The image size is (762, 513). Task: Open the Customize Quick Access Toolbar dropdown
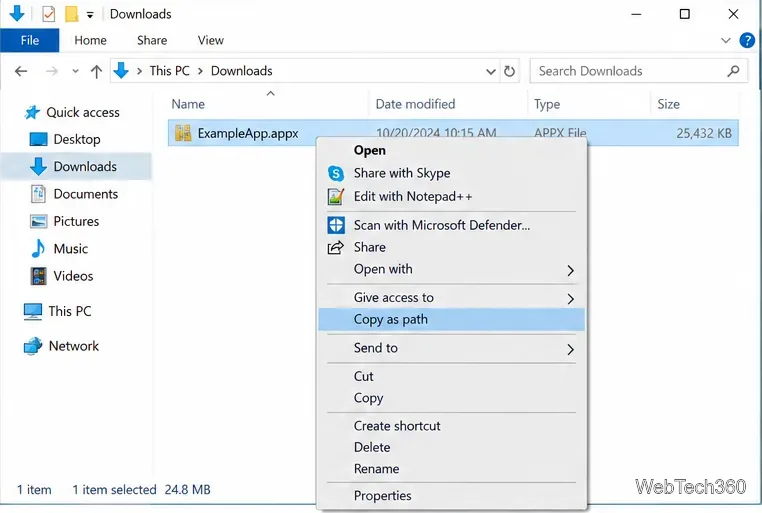[x=90, y=15]
